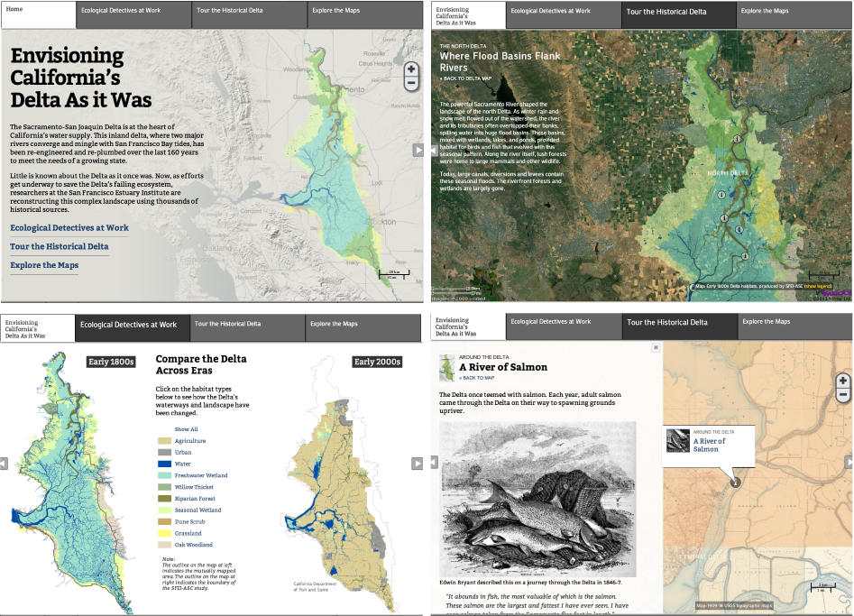Select the Seasonal Wetland habitat link
This screenshot has height=616, width=854.
click(197, 510)
